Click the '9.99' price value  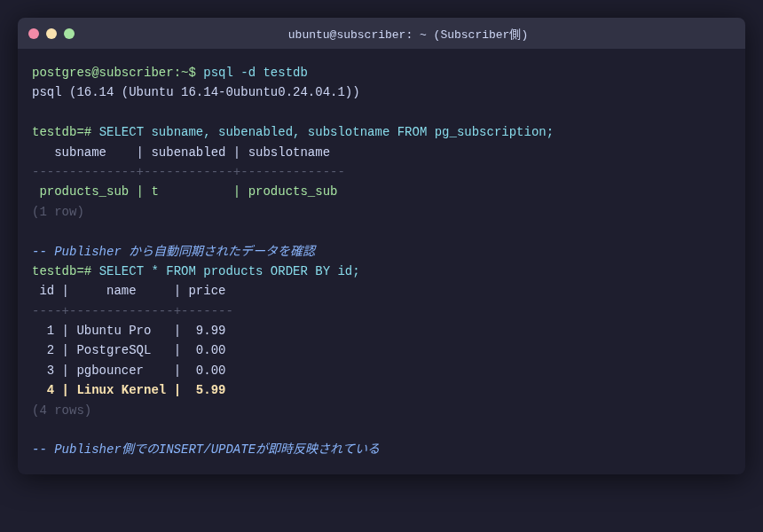[210, 330]
